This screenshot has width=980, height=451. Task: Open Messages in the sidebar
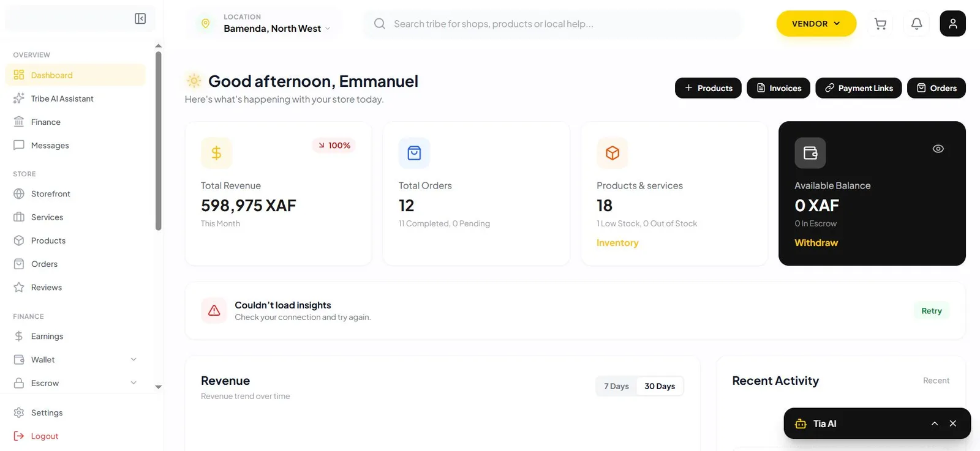tap(75, 145)
